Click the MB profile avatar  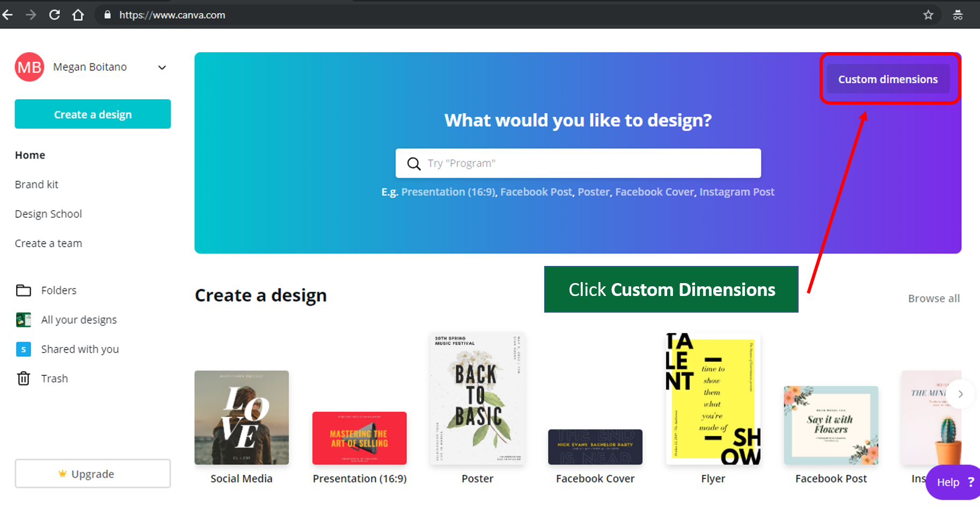[x=30, y=67]
